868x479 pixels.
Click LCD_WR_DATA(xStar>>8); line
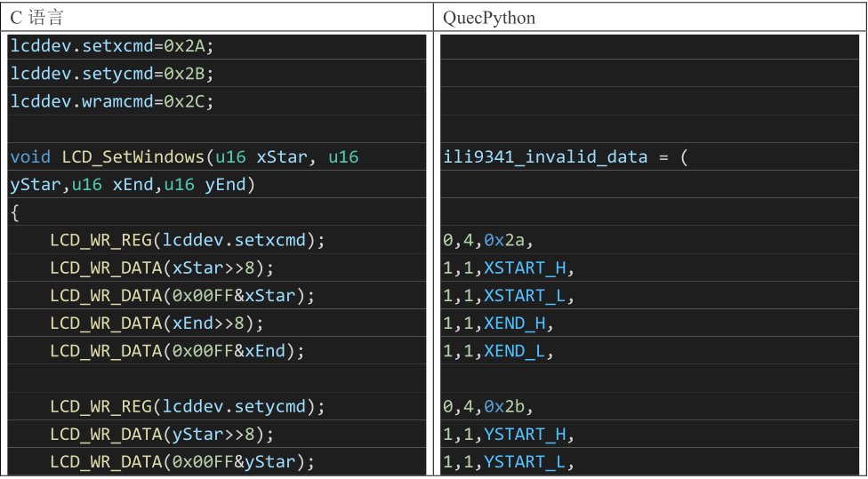pos(162,267)
